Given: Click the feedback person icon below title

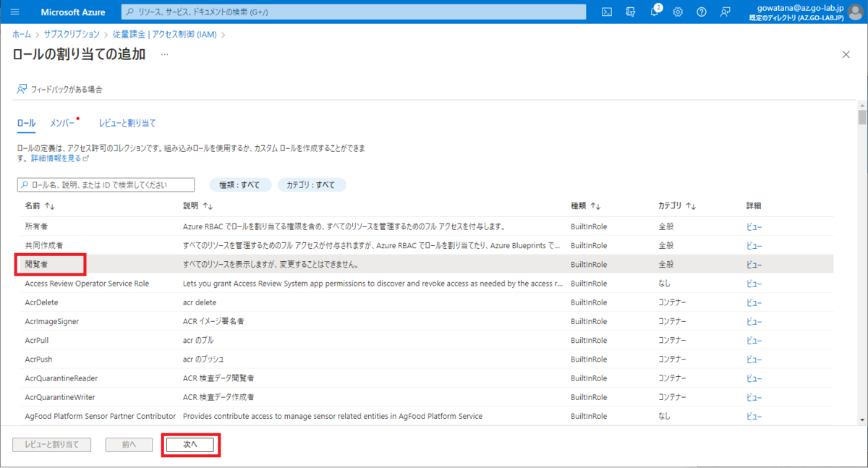Looking at the screenshot, I should 22,89.
